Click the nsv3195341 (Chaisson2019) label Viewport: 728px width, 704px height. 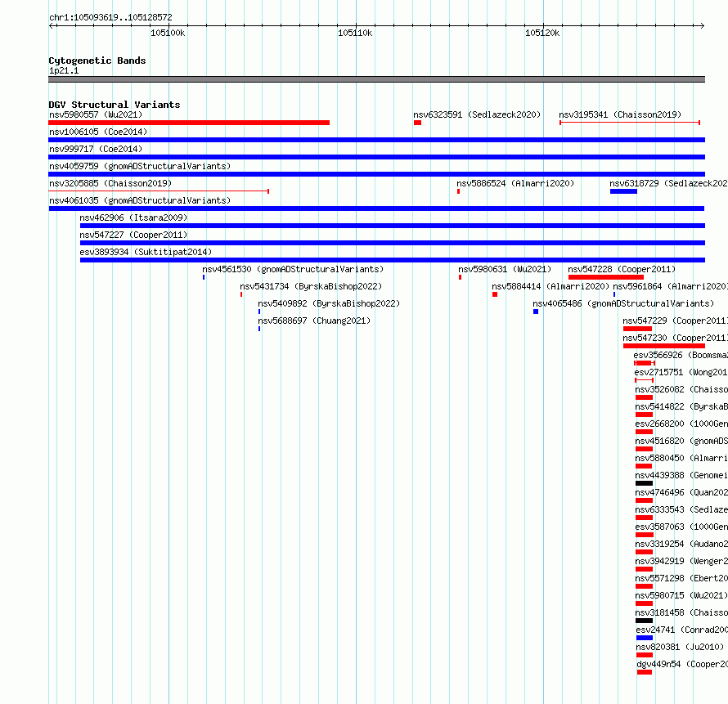click(x=620, y=114)
